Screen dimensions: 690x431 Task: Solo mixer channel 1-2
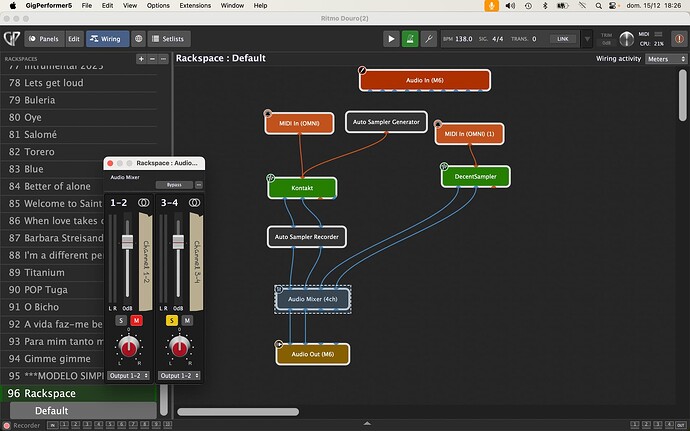(x=121, y=320)
